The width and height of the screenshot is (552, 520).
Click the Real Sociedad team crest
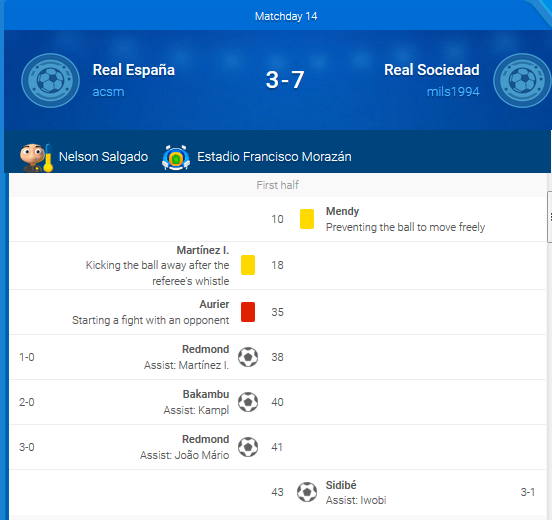[522, 81]
